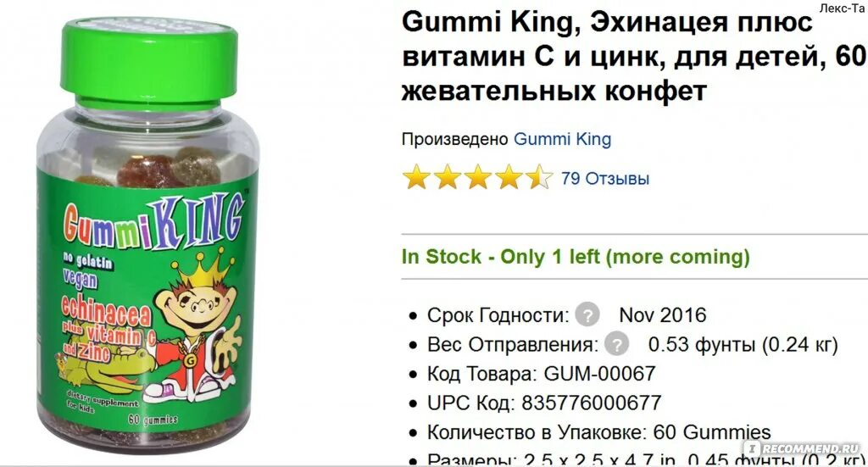Viewport: 868px width, 467px height.
Task: Click the GummiKing logo on bottle label
Action: (x=153, y=222)
